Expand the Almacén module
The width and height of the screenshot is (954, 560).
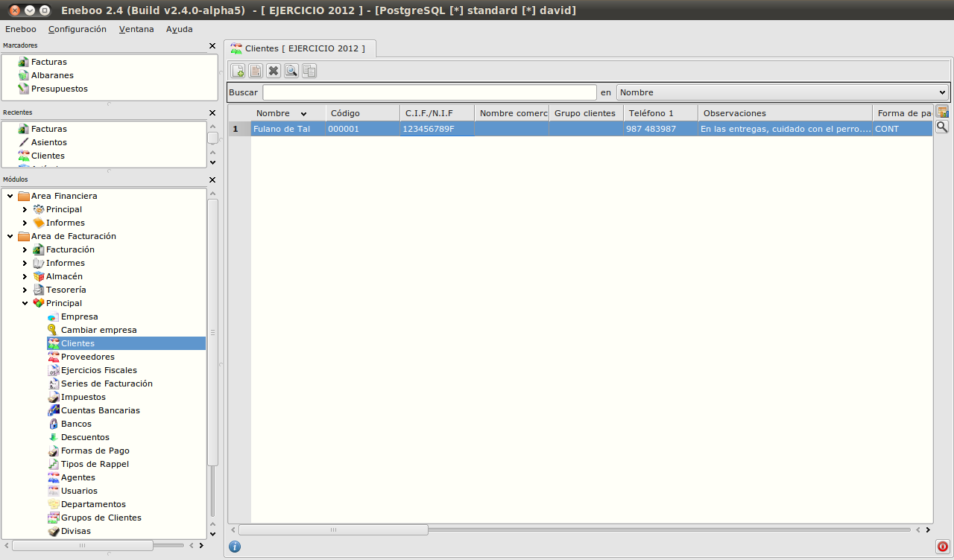click(x=25, y=276)
